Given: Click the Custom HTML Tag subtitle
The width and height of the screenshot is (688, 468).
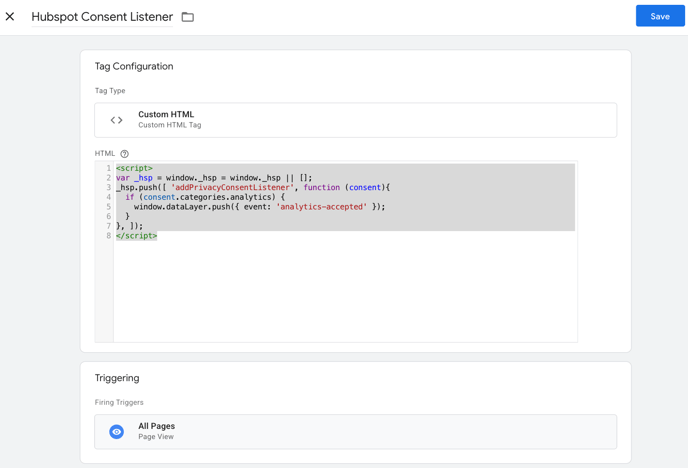Looking at the screenshot, I should (x=170, y=125).
